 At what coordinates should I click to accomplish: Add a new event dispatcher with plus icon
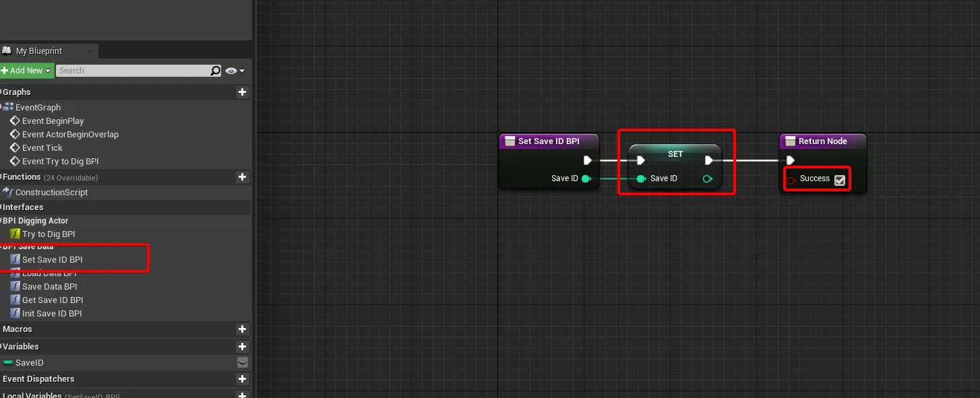click(243, 379)
